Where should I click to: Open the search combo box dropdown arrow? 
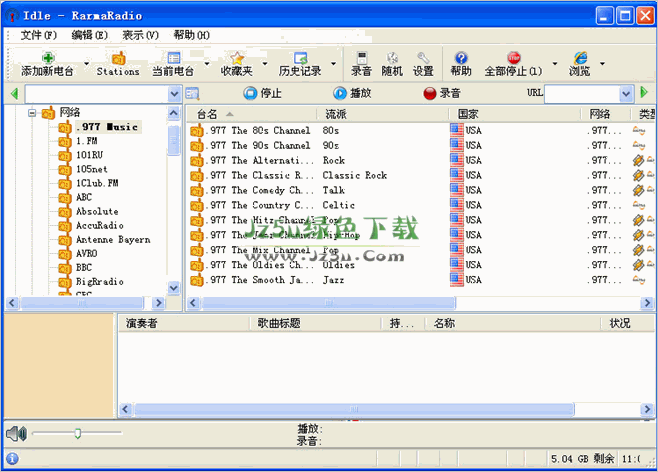[174, 94]
